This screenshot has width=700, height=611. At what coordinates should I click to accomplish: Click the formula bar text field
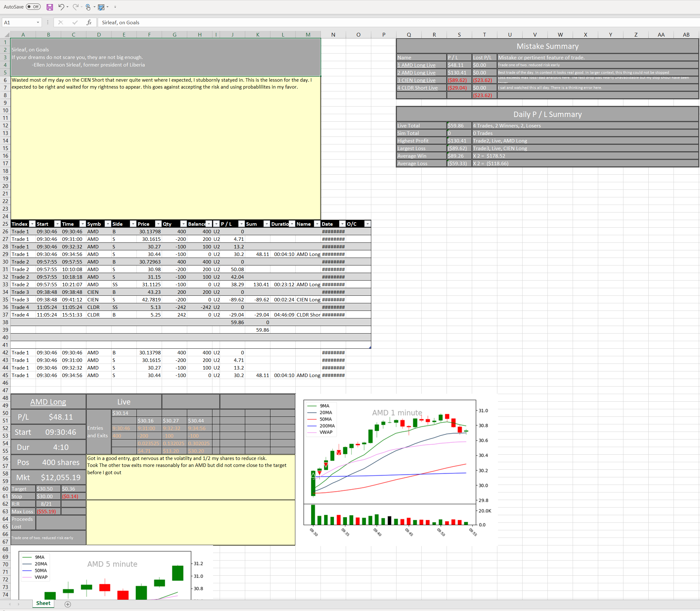point(375,22)
